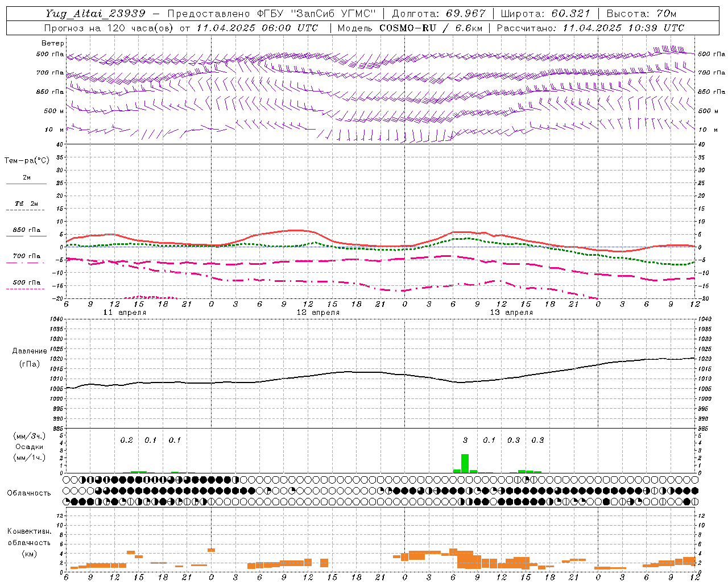Click the station title Yug_Altai_23939

point(96,14)
